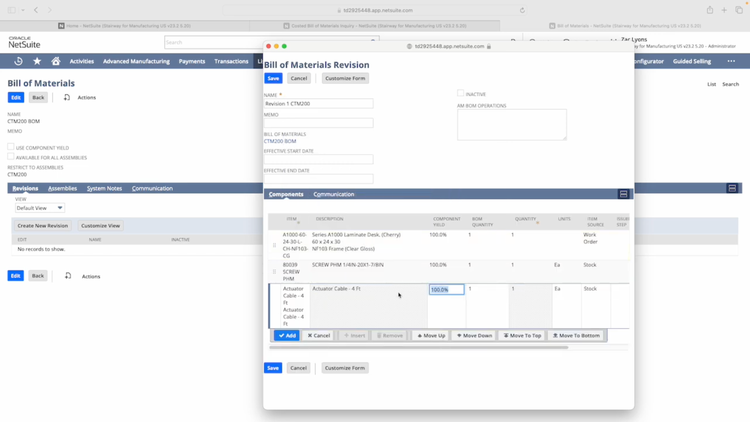Go forward with browser forward arrow
The width and height of the screenshot is (750, 422).
pos(50,10)
